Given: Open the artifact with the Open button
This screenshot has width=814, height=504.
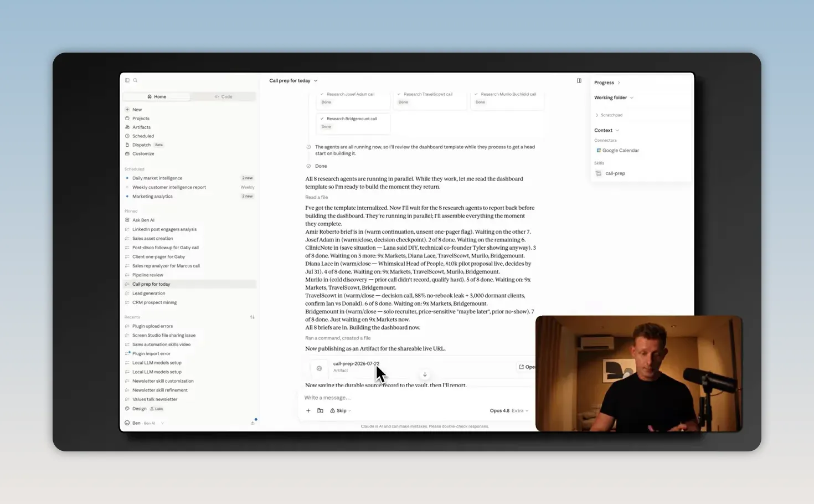Looking at the screenshot, I should click(527, 367).
